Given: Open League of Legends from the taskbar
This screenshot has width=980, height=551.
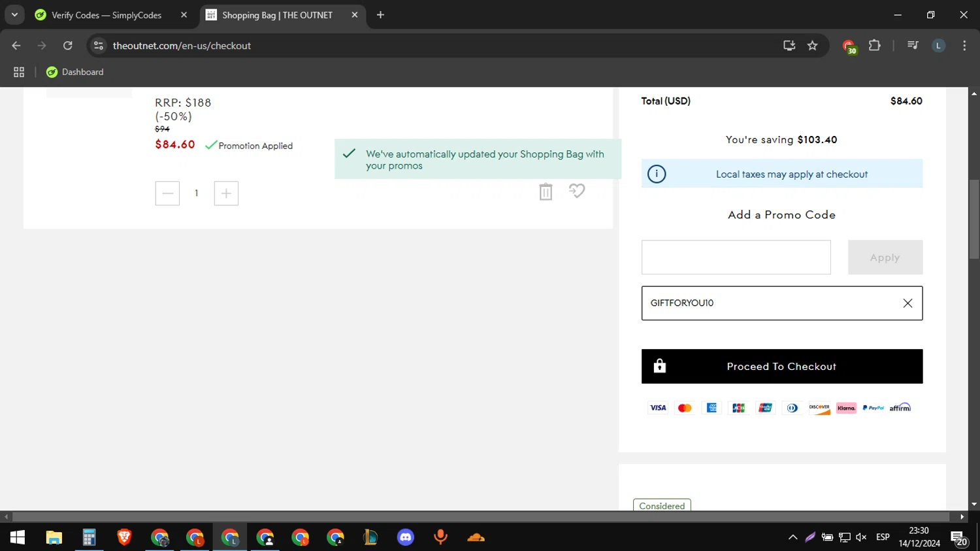Looking at the screenshot, I should [370, 537].
